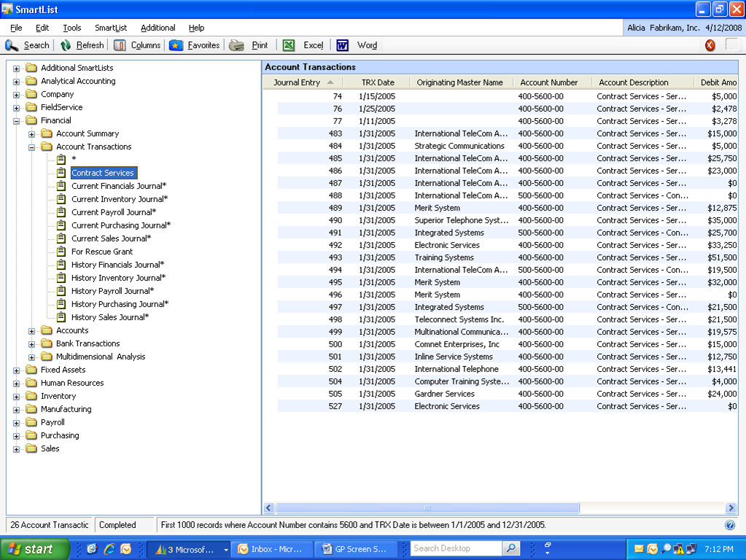The image size is (746, 560).
Task: Select Current Financials Journal* favorite
Action: (119, 185)
